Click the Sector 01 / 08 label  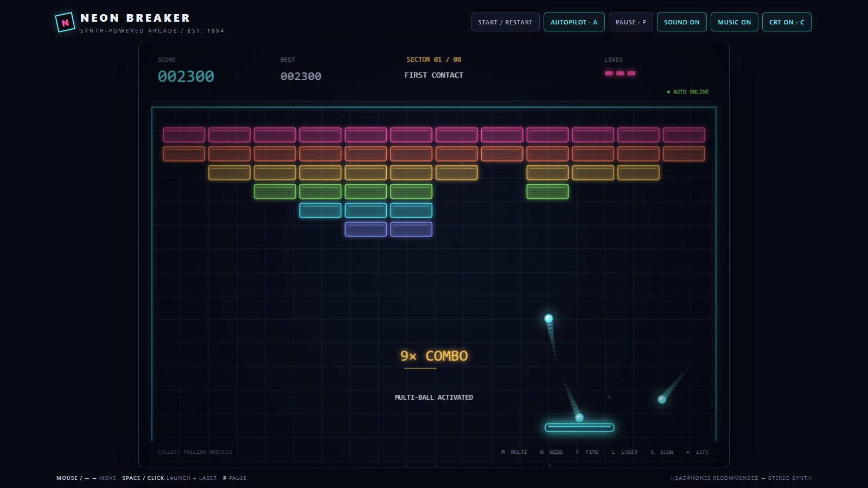(x=434, y=60)
